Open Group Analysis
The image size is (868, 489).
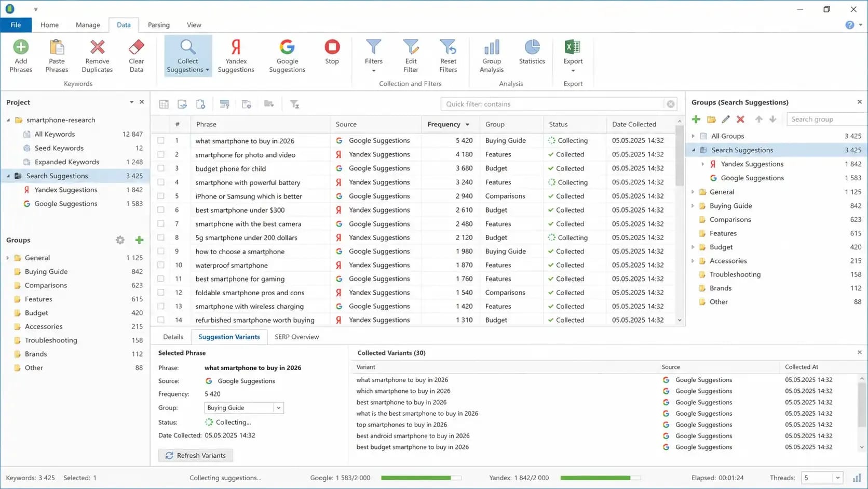coord(492,56)
